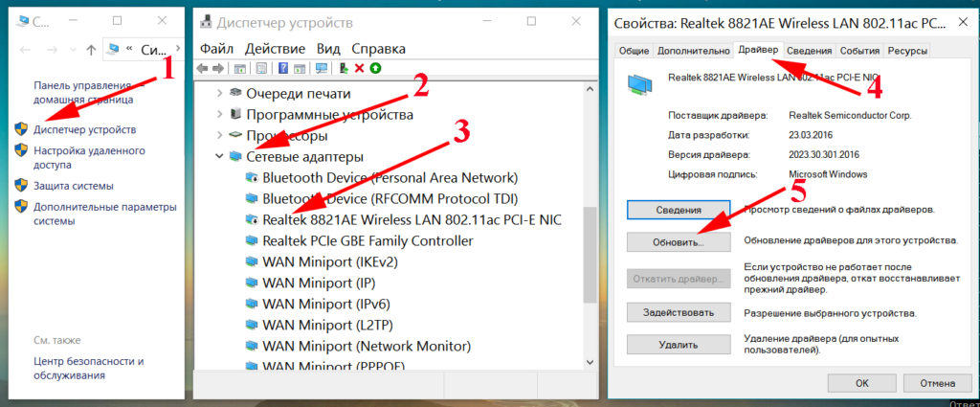Screen dimensions: 980x407
Task: Open Панель управления домашняя страница link
Action: pos(87,92)
